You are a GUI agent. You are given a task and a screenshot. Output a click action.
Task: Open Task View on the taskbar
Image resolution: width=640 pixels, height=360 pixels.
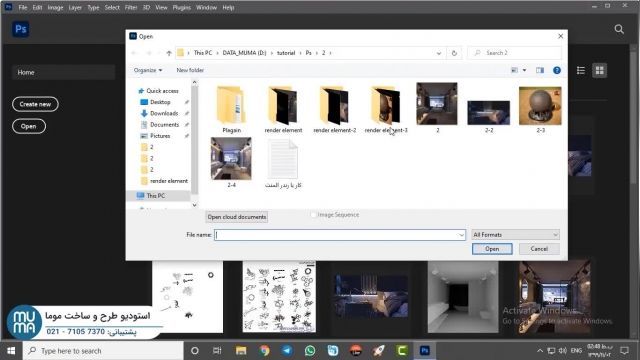click(x=217, y=351)
